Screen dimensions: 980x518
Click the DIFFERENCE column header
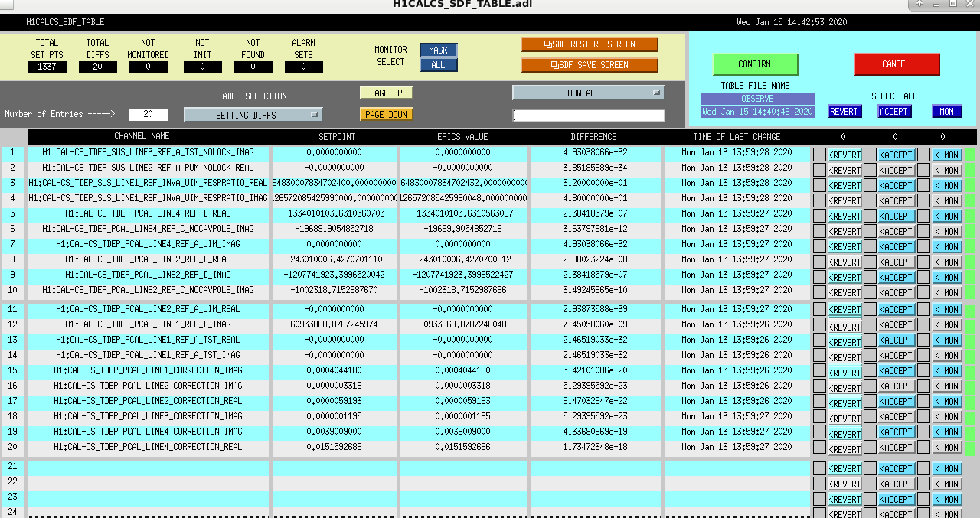[593, 137]
